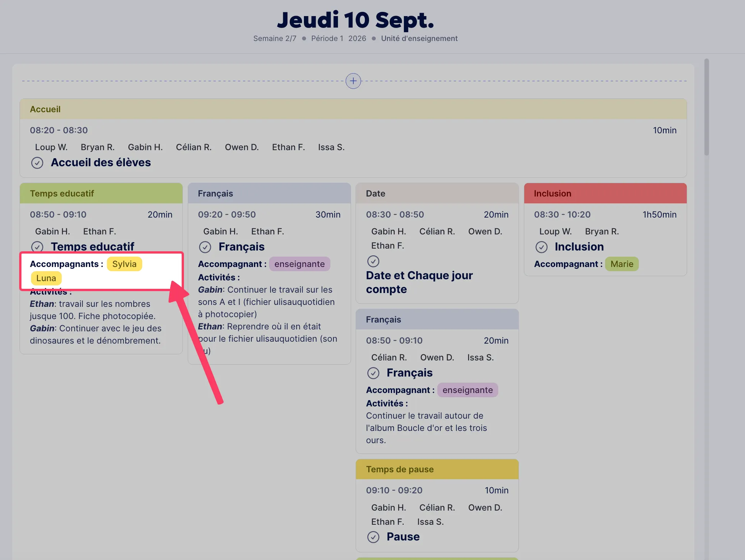Screen dimensions: 745x560
Task: Open the Temps educatif card header
Action: (x=101, y=193)
